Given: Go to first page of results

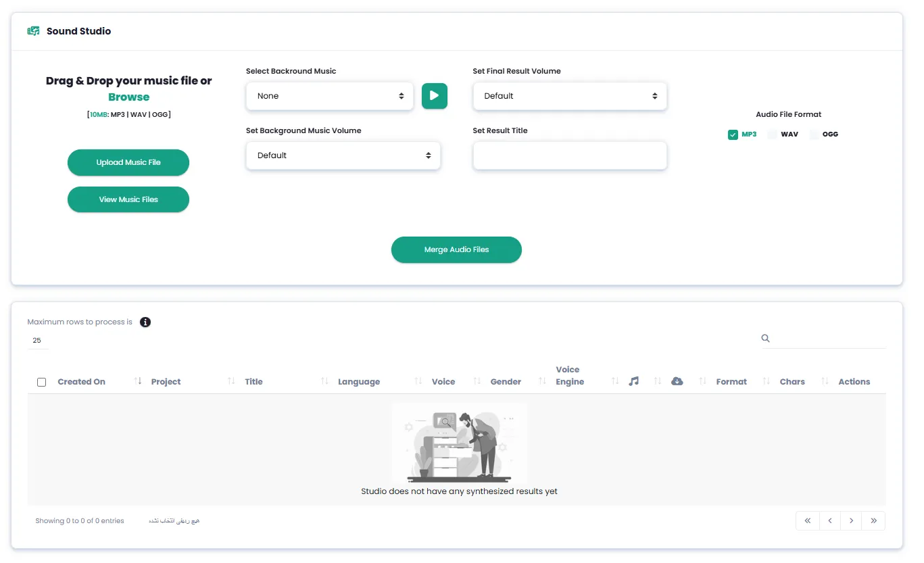Looking at the screenshot, I should (x=807, y=521).
